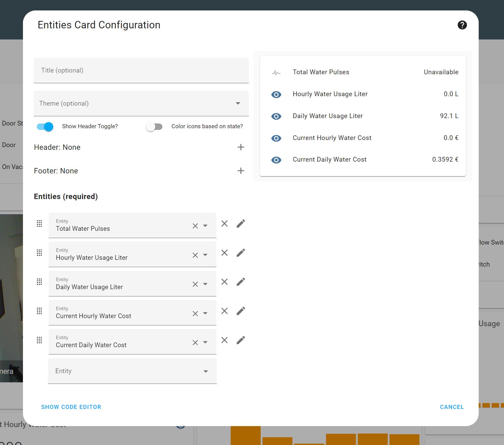Click the eye icon beside Hourly Water Usage Liter
The image size is (504, 445).
[276, 94]
